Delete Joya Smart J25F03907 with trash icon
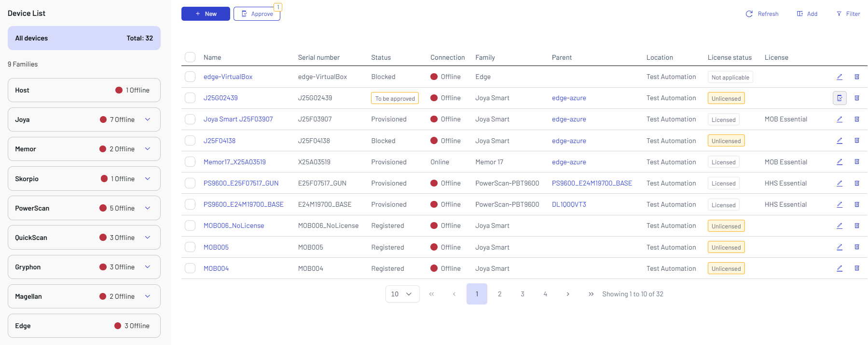The image size is (868, 345). pyautogui.click(x=857, y=119)
